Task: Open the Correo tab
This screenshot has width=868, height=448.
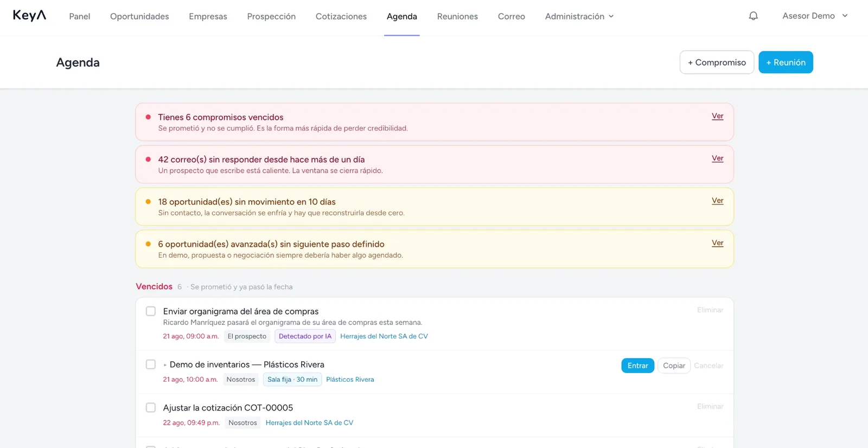Action: (512, 16)
